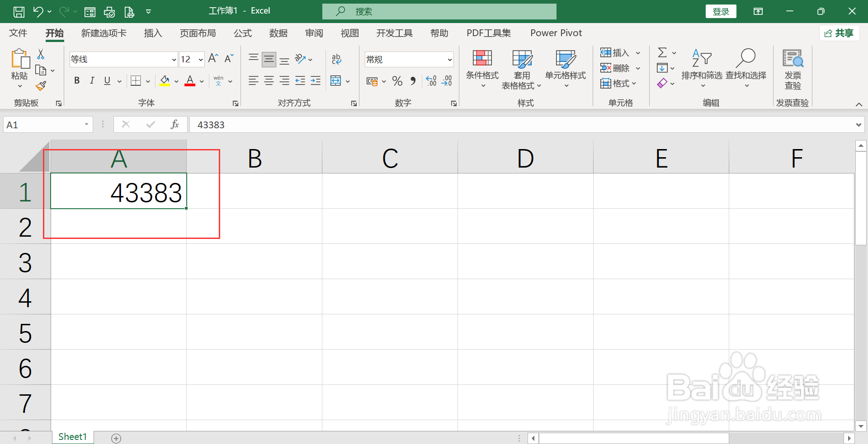Open the 文件 File tab

(x=18, y=33)
